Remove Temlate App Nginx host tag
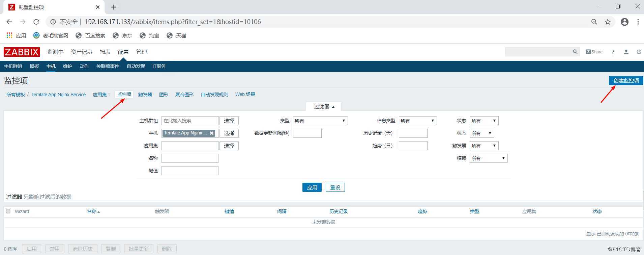 point(212,133)
